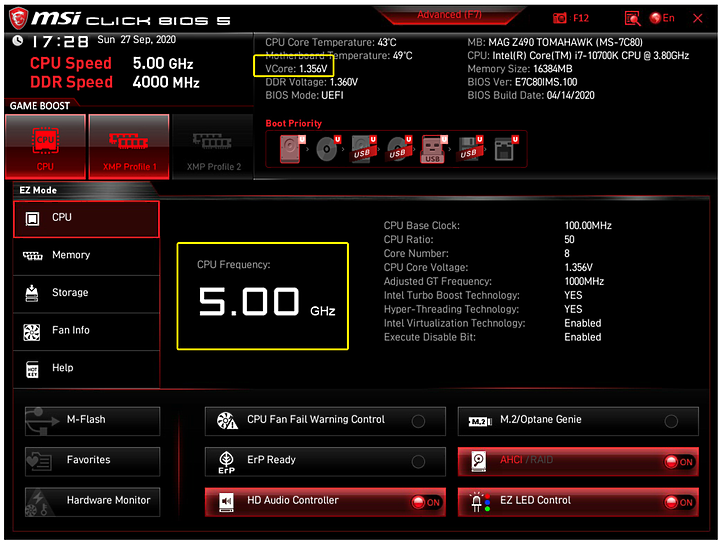Click the Sun 27 Sep, 2020 date
This screenshot has width=720, height=544.
[x=136, y=39]
